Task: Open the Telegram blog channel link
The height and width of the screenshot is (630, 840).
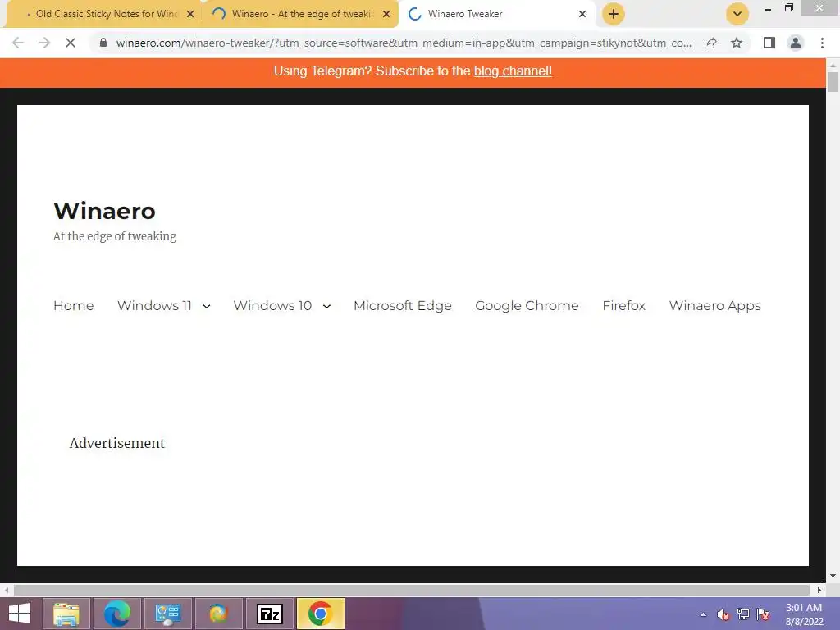Action: pos(513,71)
